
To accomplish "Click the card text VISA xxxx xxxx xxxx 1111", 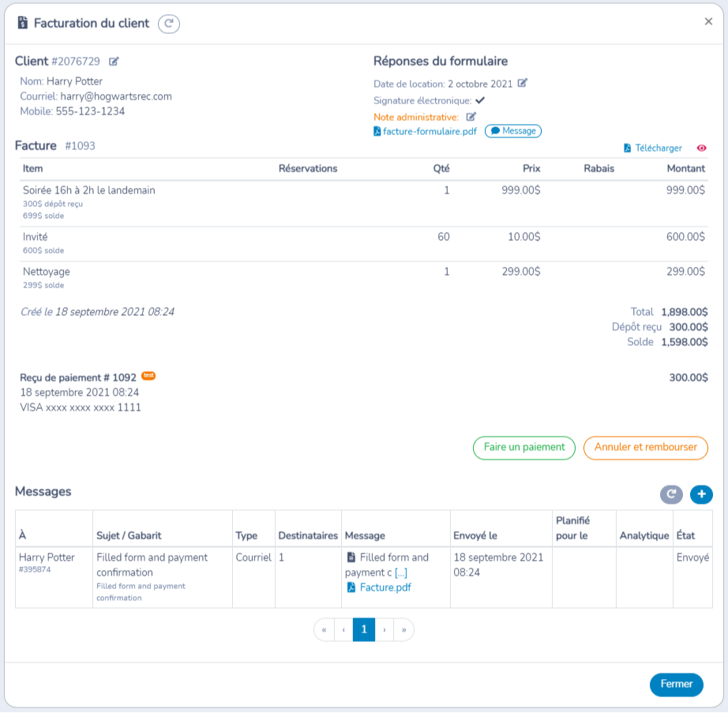I will (81, 407).
